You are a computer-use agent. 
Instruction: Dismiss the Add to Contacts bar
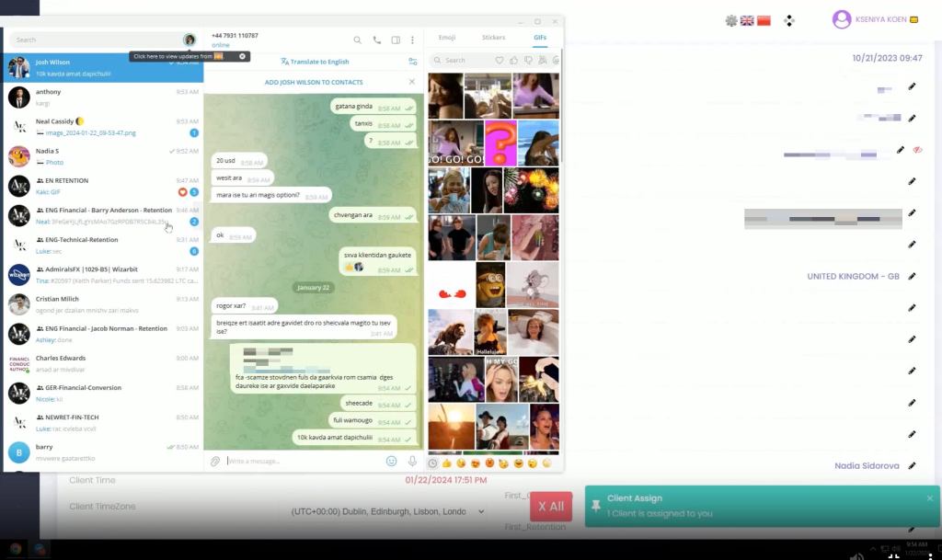click(x=412, y=82)
